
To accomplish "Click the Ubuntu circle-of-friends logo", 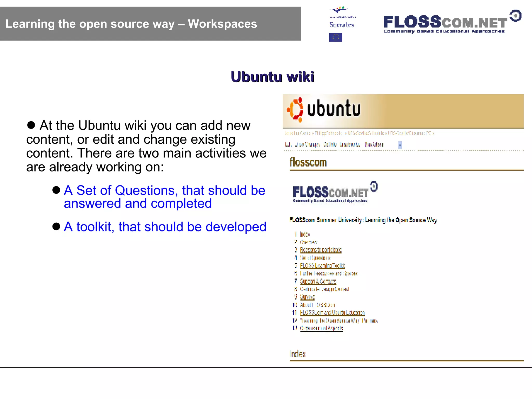I will pyautogui.click(x=295, y=110).
